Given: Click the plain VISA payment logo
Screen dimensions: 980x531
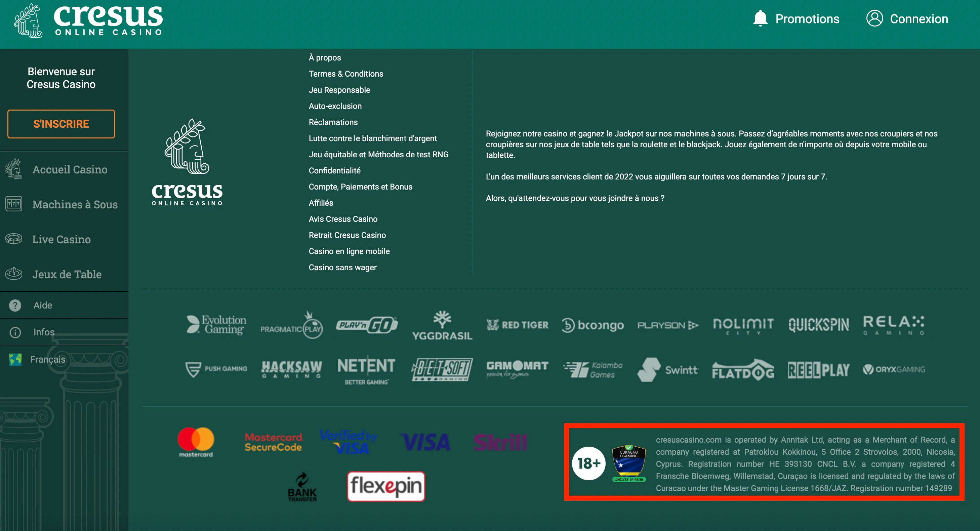Looking at the screenshot, I should pos(425,442).
